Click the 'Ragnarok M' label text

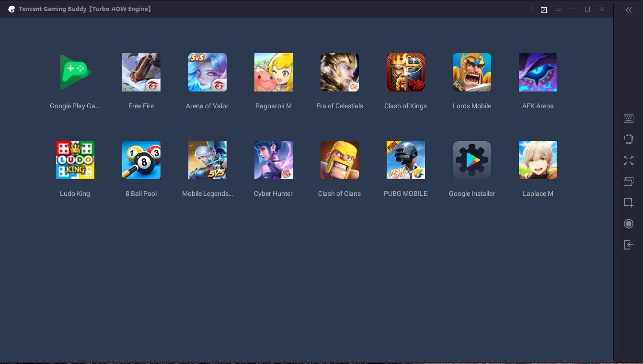[274, 106]
